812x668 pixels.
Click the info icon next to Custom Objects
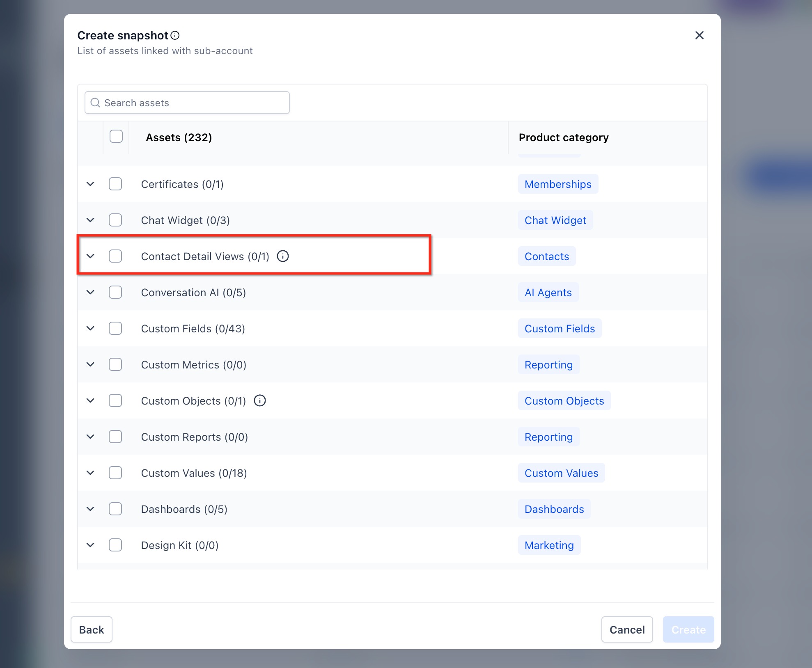[260, 400]
